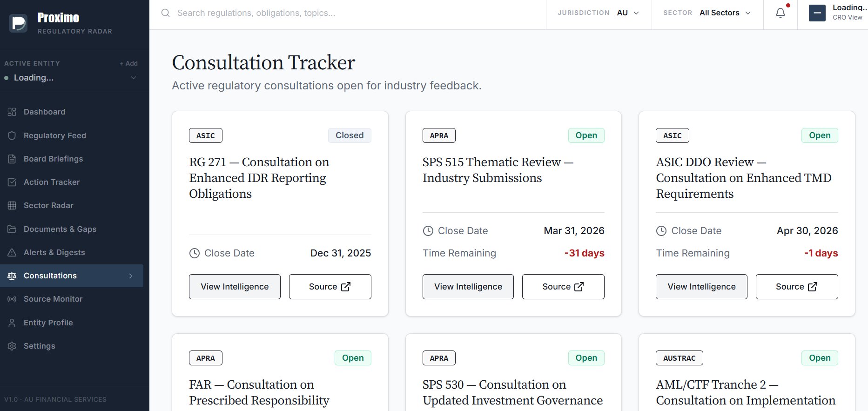Click SPS 515 Thematic Review title
868x411 pixels.
tap(498, 170)
